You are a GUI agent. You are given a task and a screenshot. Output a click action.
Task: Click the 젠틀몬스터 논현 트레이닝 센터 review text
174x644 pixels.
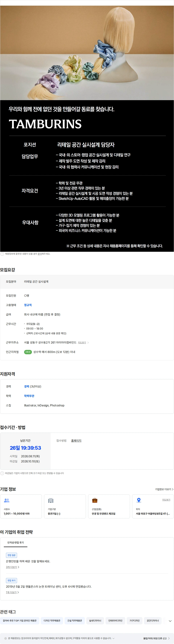[x=49, y=587]
